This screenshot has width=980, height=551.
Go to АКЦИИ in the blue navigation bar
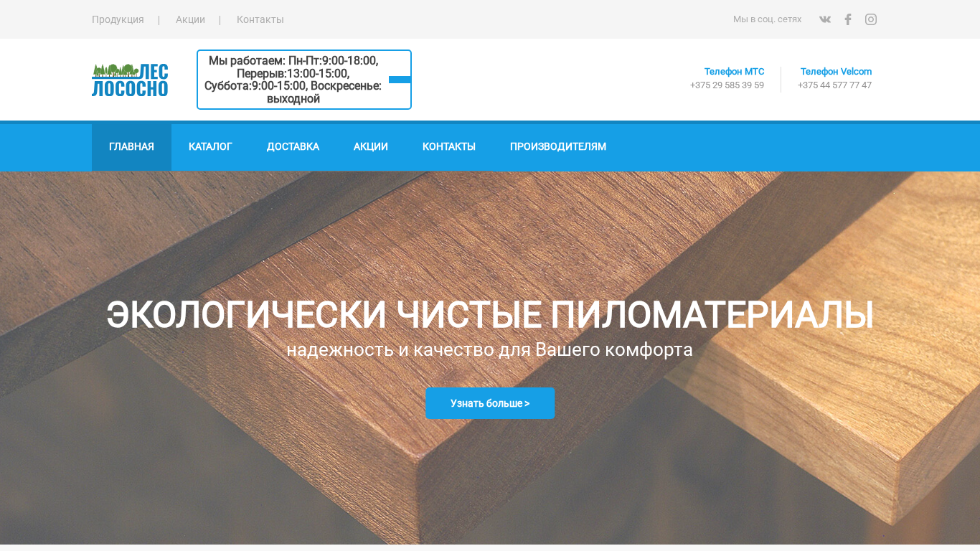[x=371, y=147]
